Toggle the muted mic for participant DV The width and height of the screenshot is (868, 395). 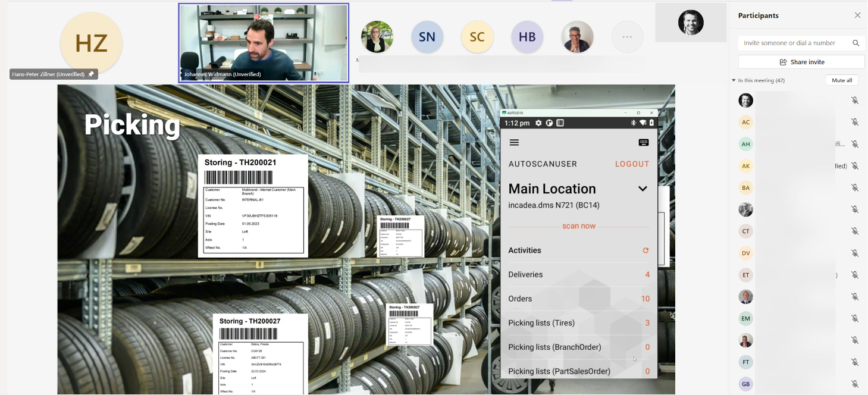point(855,253)
